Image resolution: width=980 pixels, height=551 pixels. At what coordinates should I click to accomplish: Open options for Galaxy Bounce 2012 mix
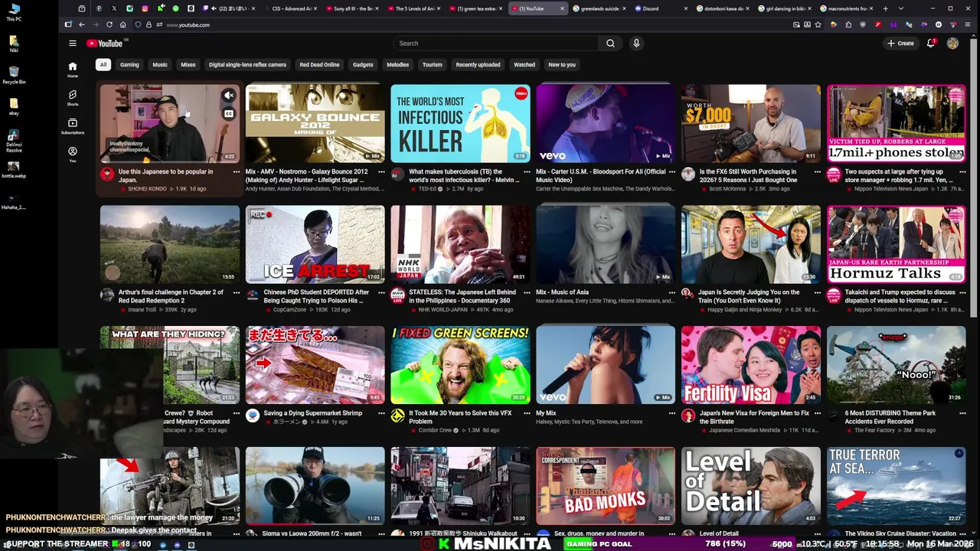[x=381, y=172]
